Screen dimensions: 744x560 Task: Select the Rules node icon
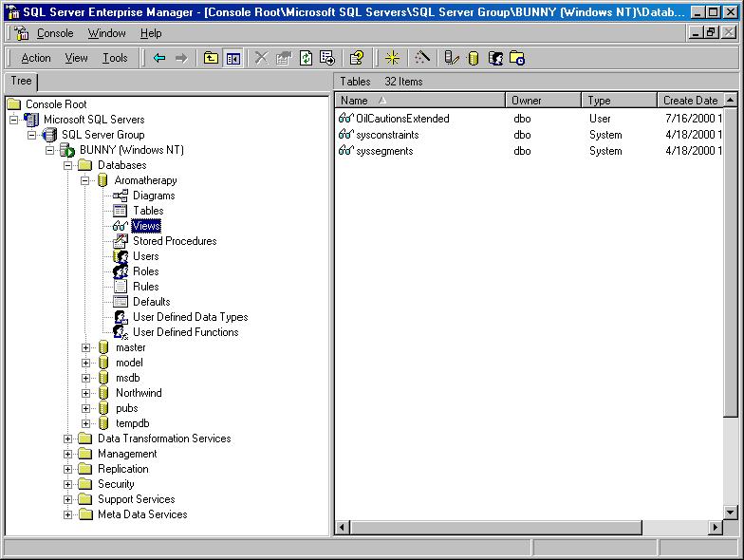[x=121, y=287]
